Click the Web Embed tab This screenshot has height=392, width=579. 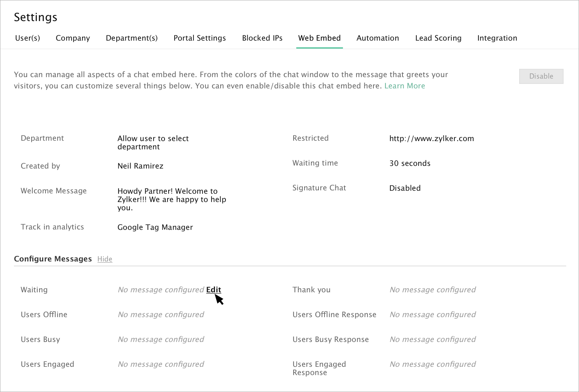(x=319, y=38)
